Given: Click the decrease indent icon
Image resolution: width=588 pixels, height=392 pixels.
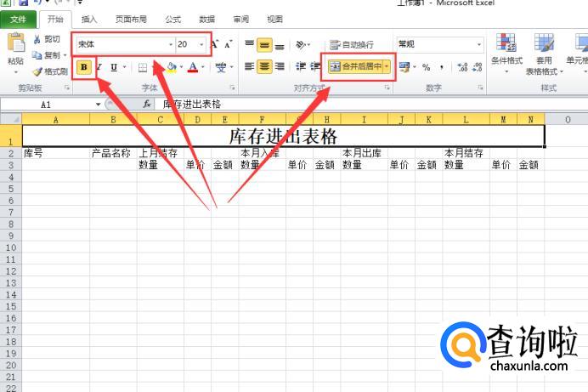Looking at the screenshot, I should click(x=301, y=67).
